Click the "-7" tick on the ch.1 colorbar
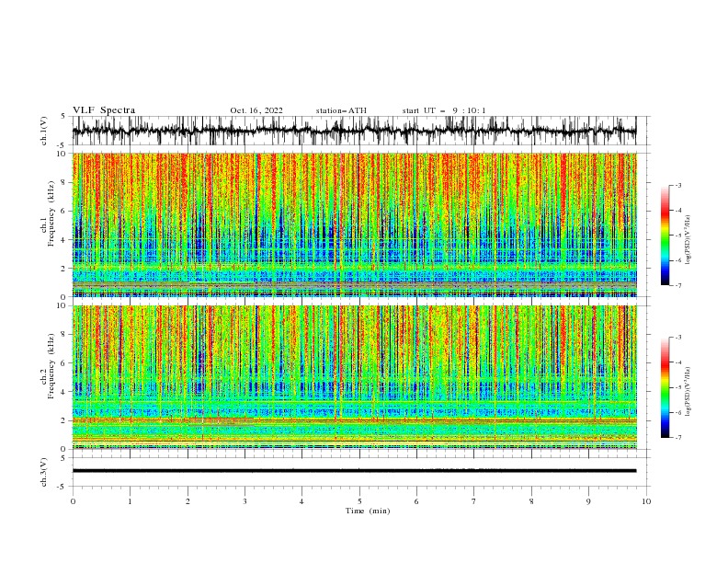The height and width of the screenshot is (563, 728). point(677,285)
